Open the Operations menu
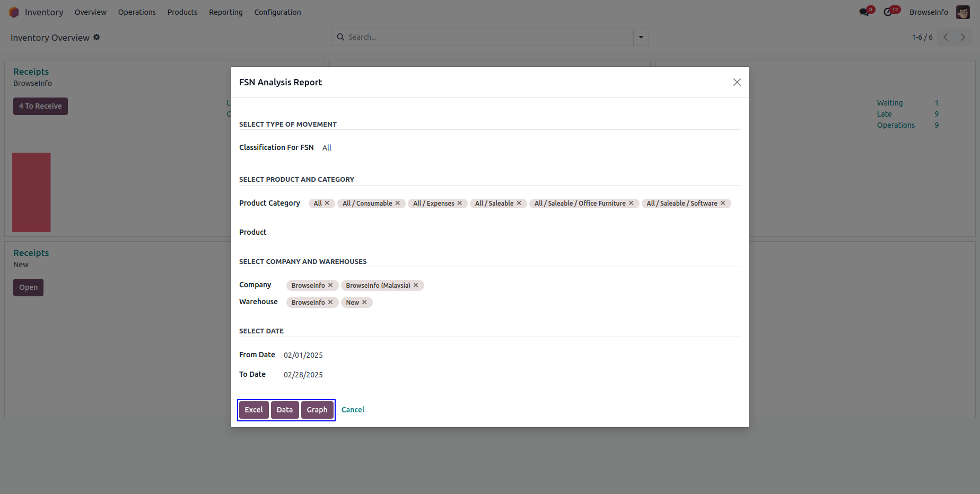 pyautogui.click(x=137, y=12)
